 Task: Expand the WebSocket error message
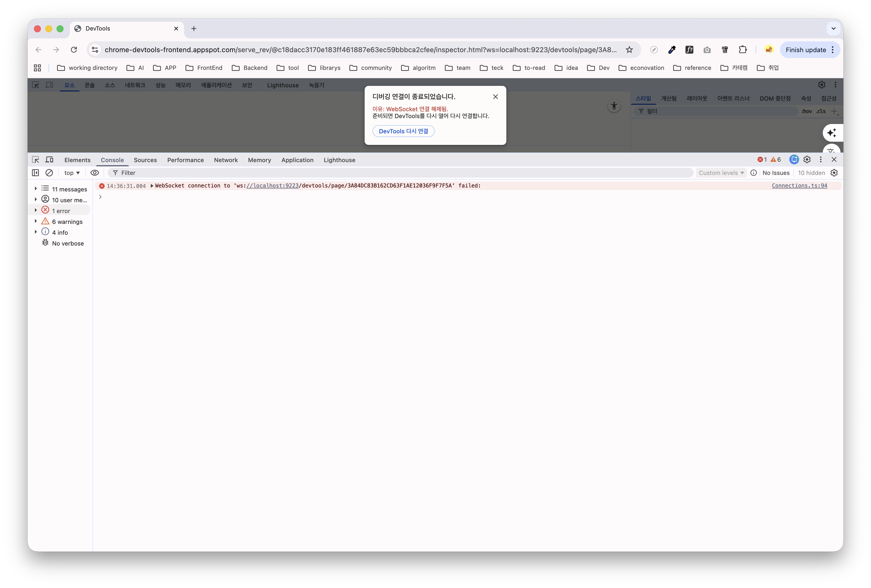(x=152, y=186)
